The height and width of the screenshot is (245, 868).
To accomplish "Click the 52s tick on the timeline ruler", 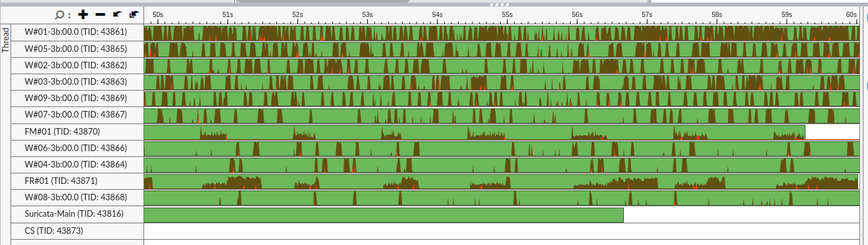I will pos(297,14).
